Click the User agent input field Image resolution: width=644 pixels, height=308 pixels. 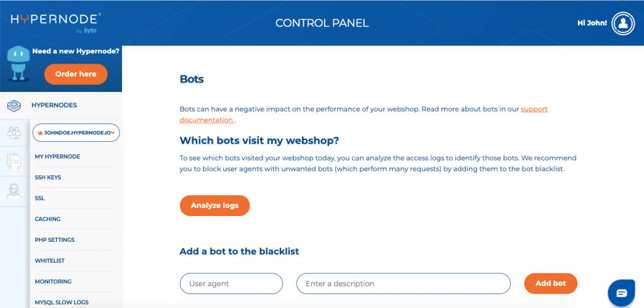(x=231, y=283)
